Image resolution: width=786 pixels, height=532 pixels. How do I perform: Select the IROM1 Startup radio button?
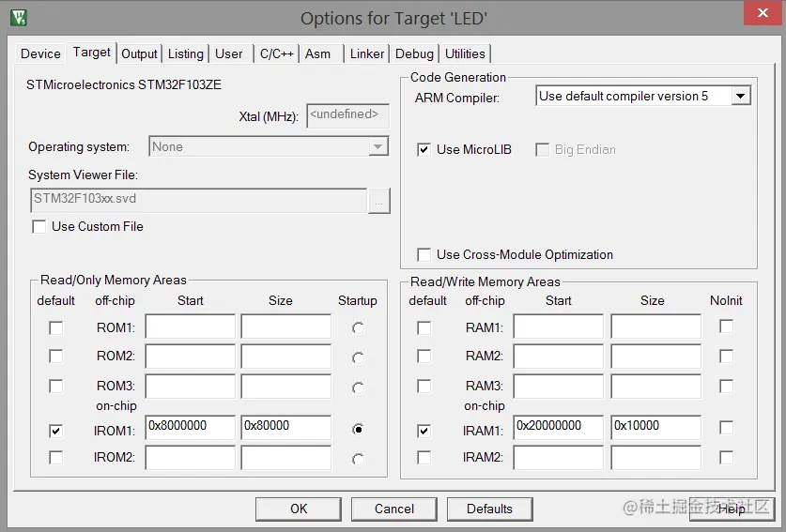point(358,430)
